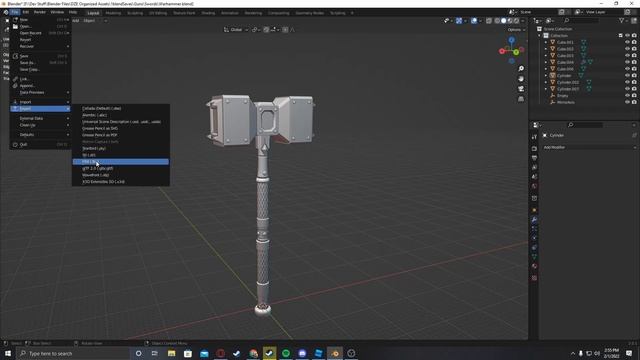
Task: Click the pan view hand icon
Action: tap(521, 79)
